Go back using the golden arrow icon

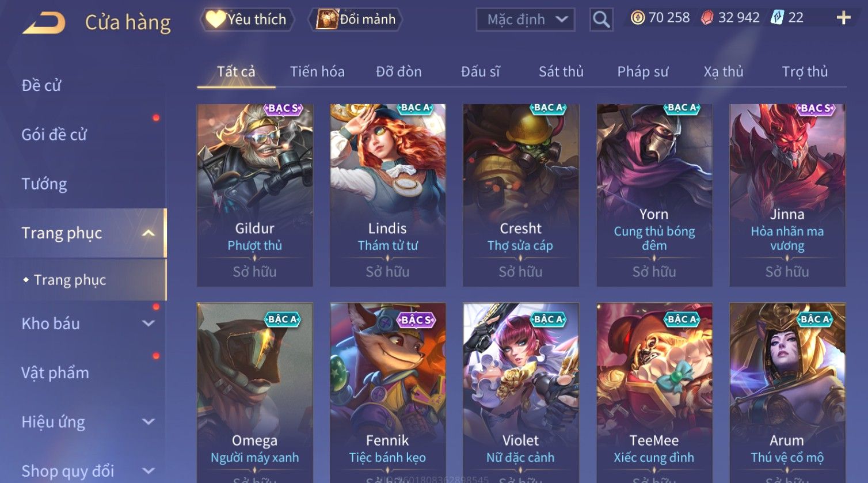[x=44, y=23]
